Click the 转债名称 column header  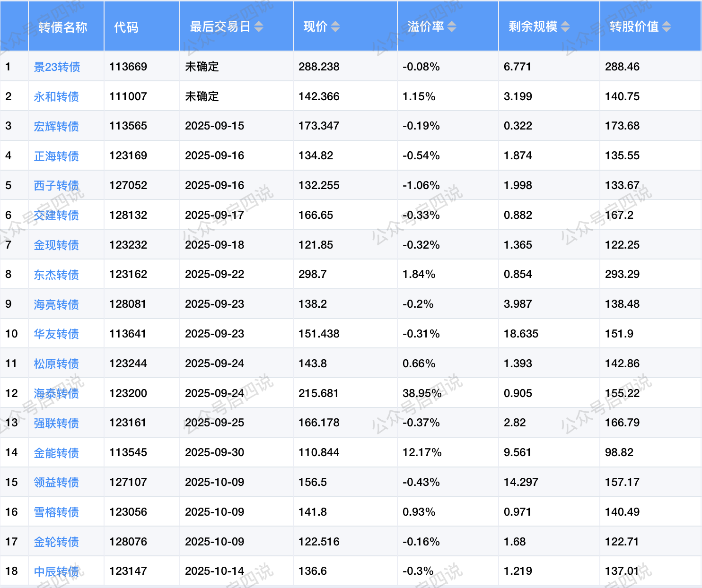63,27
